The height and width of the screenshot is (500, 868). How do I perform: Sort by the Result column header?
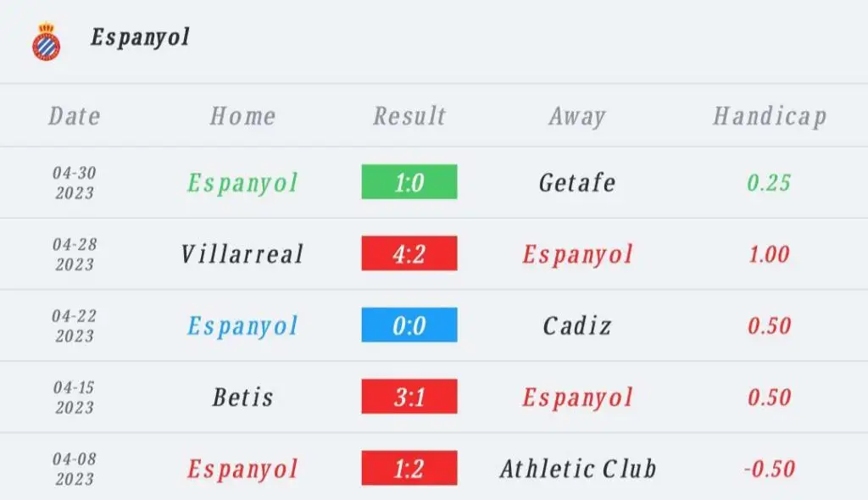coord(409,116)
